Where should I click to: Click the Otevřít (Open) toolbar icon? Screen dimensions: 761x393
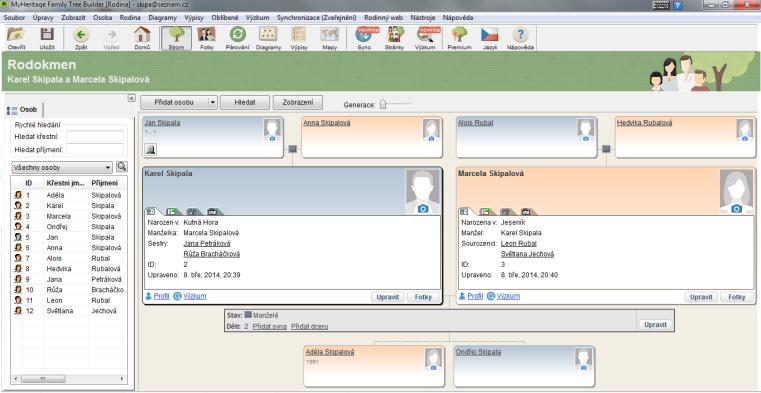[17, 38]
